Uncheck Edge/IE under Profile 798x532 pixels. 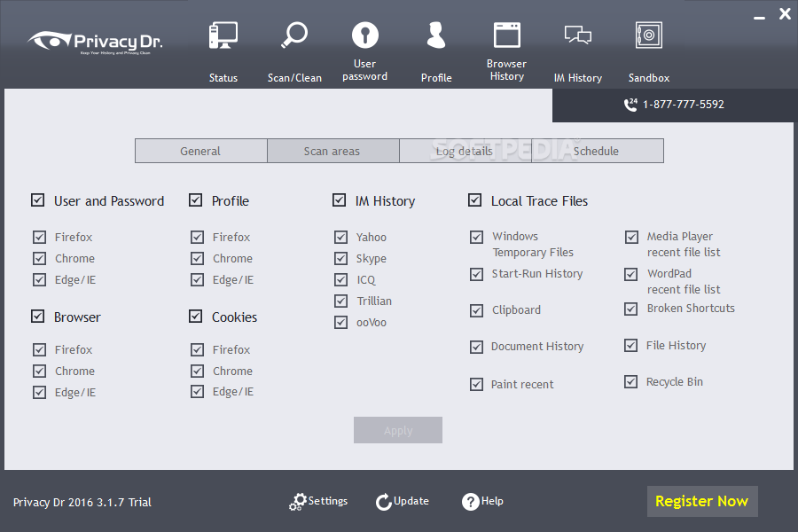197,280
